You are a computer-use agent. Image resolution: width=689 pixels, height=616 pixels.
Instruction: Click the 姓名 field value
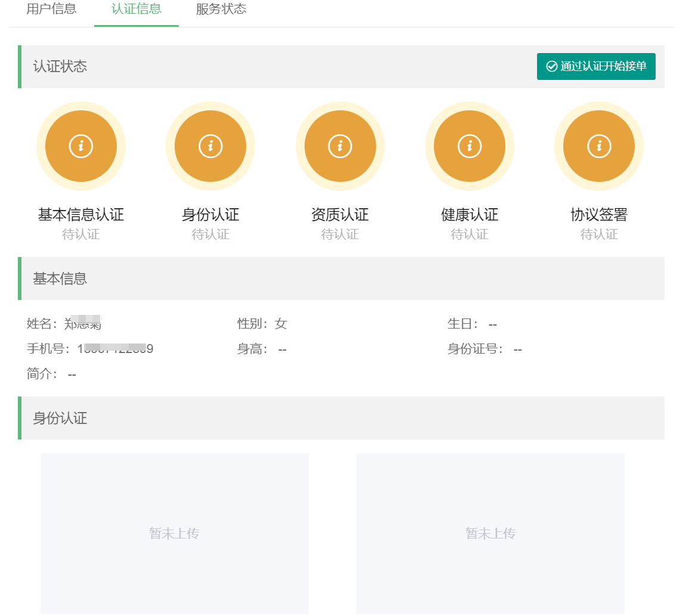[x=83, y=324]
